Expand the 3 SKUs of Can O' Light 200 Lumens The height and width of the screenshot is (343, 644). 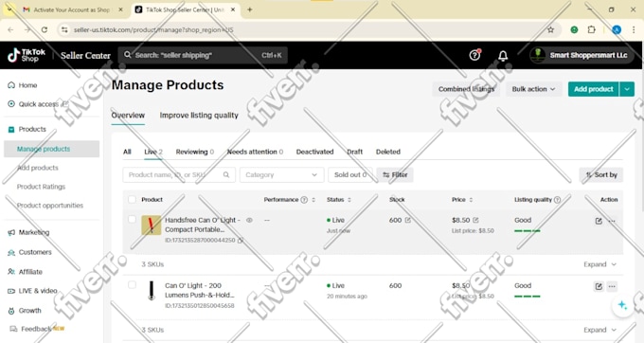coord(600,330)
